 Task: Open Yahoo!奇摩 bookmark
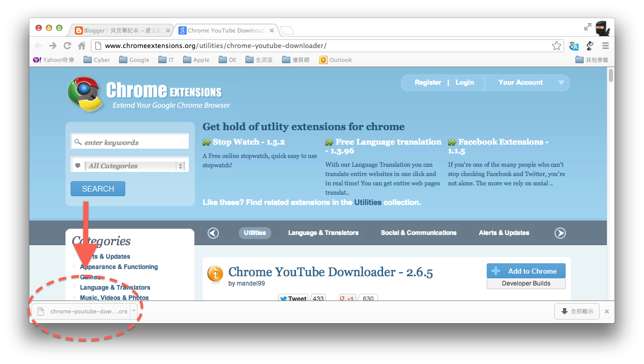(54, 60)
